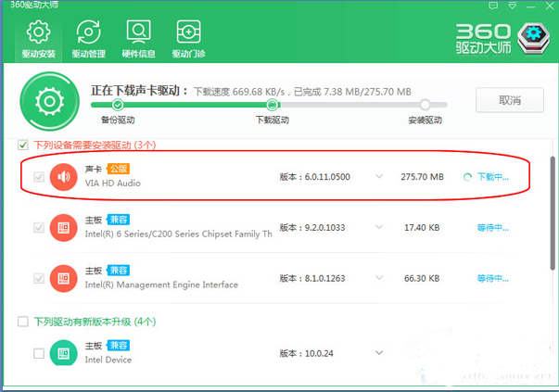Viewport: 559px width, 392px height.
Task: Toggle the 下列设备需要安装驱动 checkbox
Action: click(23, 145)
